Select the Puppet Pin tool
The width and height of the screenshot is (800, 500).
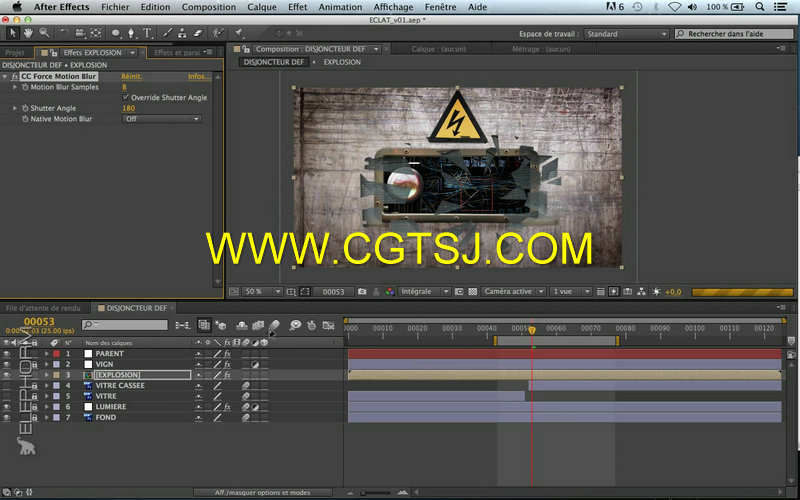238,33
